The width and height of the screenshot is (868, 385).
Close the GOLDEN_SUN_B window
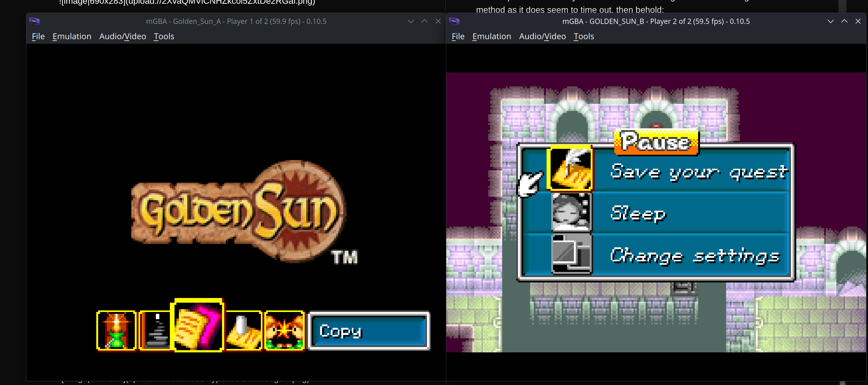click(x=857, y=21)
